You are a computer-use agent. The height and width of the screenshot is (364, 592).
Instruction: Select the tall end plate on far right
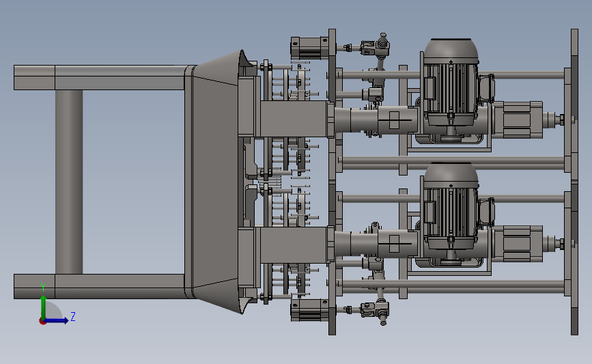click(574, 182)
